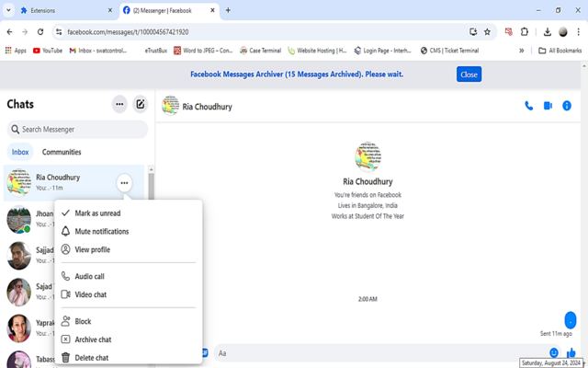This screenshot has width=588, height=368.
Task: Open Chrome downloads icon
Action: [548, 32]
